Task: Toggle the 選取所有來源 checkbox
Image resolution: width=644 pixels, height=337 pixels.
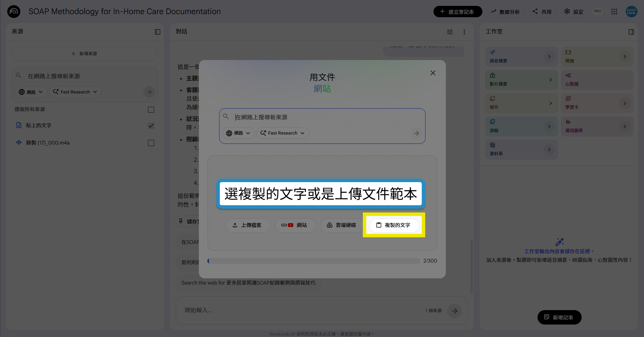Action: tap(151, 110)
